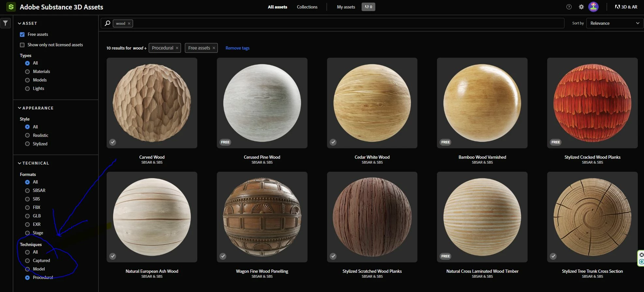
Task: Click FREE badge on Natural Cross Laminated Timber
Action: [445, 256]
